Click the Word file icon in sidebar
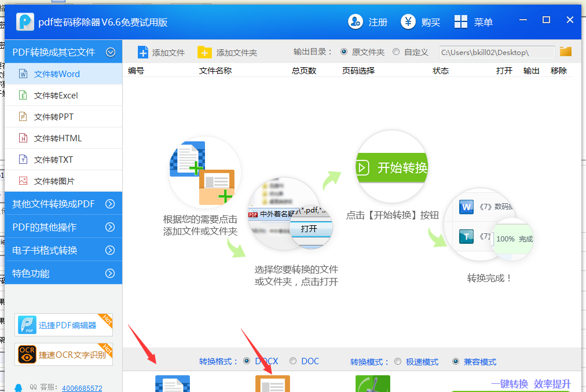 pos(23,74)
